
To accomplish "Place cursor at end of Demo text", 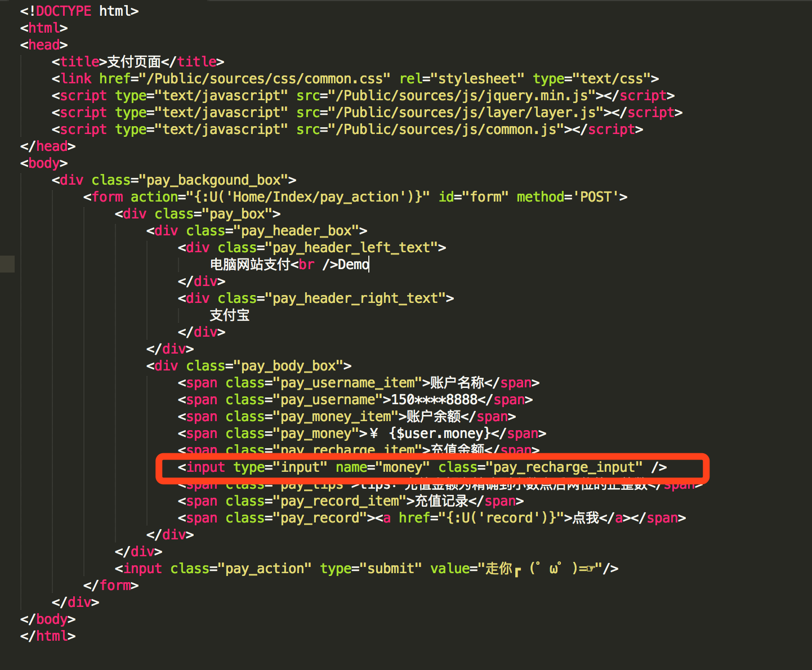I will (369, 265).
